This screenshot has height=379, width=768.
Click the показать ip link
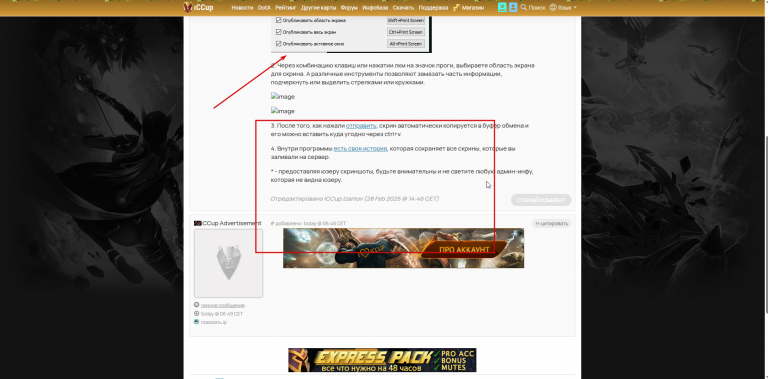coord(214,322)
